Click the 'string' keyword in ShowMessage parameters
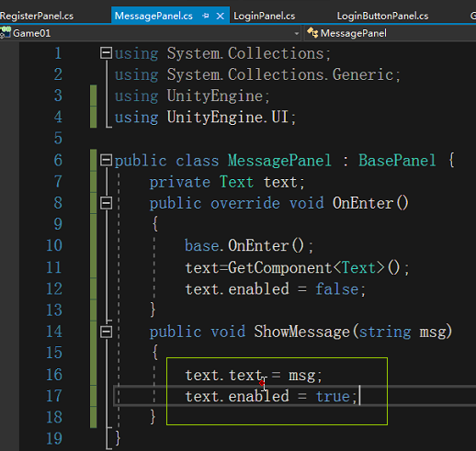The width and height of the screenshot is (476, 451). point(385,332)
